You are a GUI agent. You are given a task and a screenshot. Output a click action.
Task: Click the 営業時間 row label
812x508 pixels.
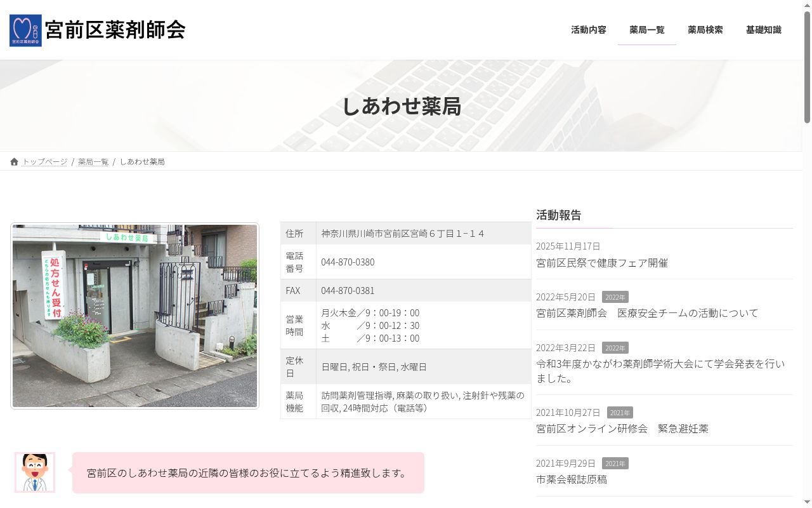(x=294, y=326)
